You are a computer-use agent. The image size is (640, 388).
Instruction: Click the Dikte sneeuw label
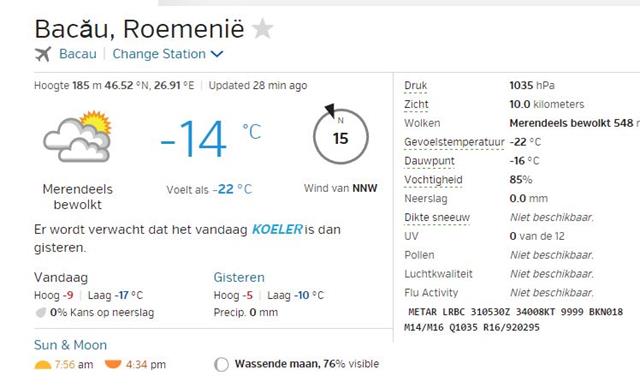tap(437, 217)
